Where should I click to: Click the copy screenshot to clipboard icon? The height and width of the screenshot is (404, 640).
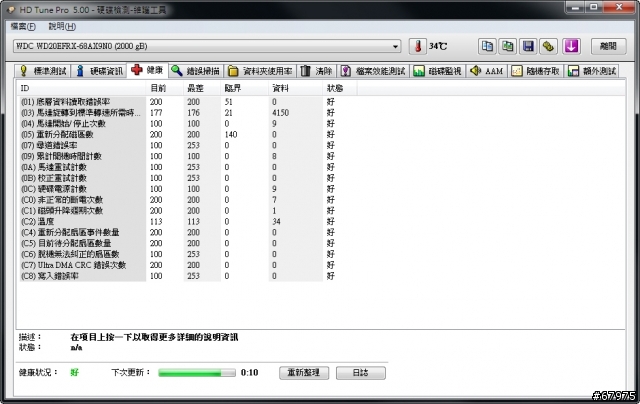[508, 46]
